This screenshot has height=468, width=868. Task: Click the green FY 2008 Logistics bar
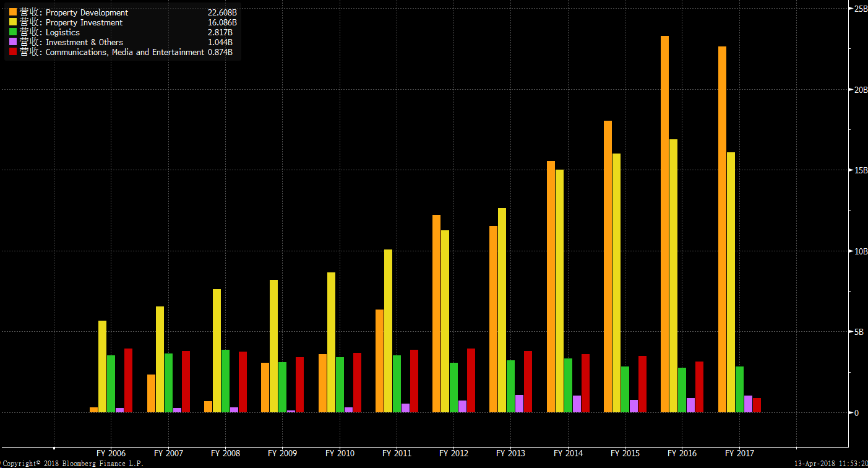coord(225,381)
